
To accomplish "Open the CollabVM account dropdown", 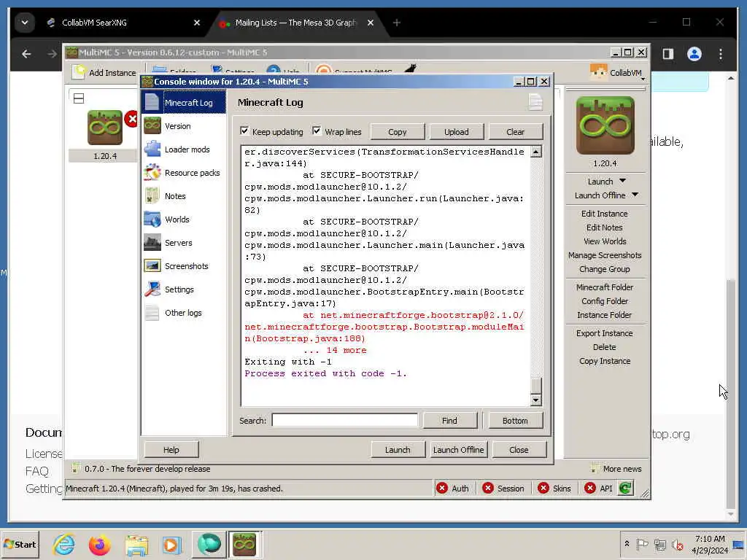I will point(617,72).
